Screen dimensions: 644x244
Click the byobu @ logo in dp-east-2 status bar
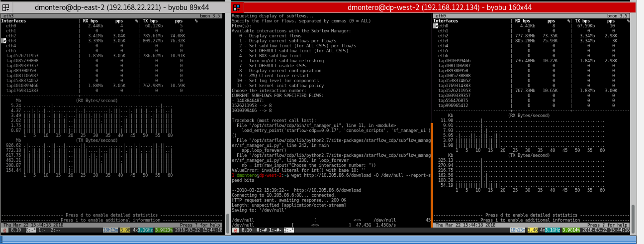pyautogui.click(x=4, y=230)
